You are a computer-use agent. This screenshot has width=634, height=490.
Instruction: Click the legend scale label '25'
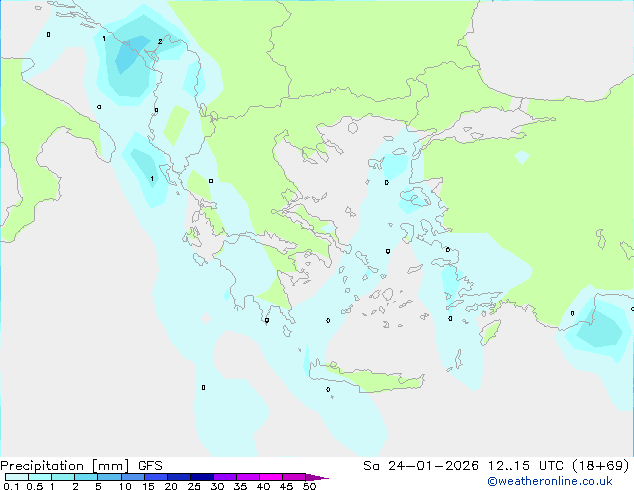194,486
